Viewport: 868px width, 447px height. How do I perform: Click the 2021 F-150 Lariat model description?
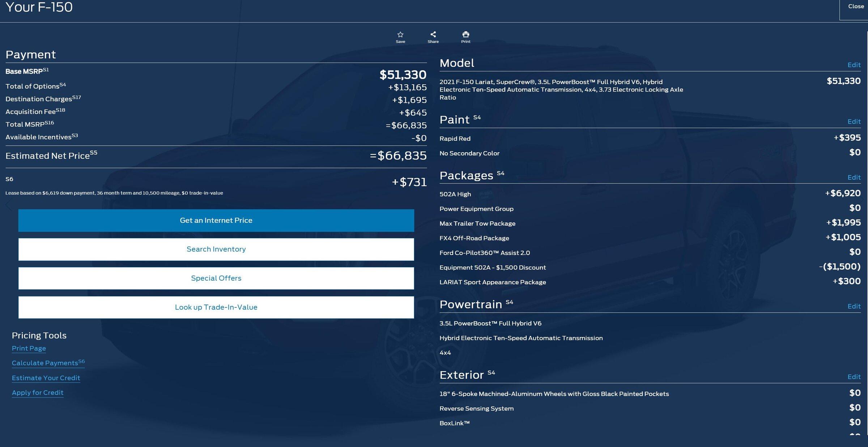561,90
